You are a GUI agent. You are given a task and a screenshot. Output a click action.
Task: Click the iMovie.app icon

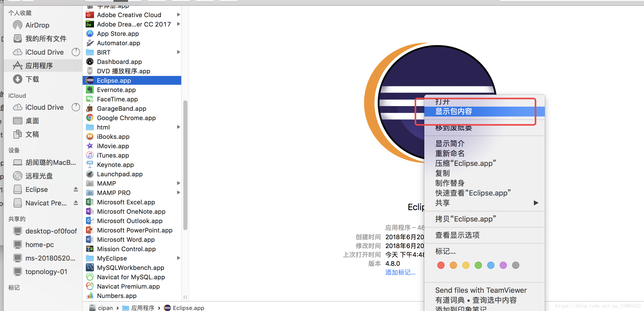[90, 146]
